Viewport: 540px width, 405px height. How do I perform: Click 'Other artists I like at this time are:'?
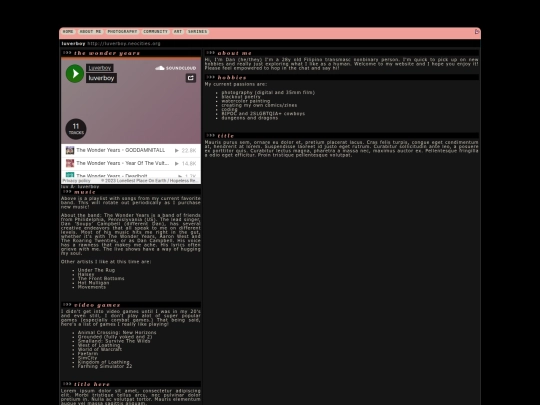coord(106,262)
